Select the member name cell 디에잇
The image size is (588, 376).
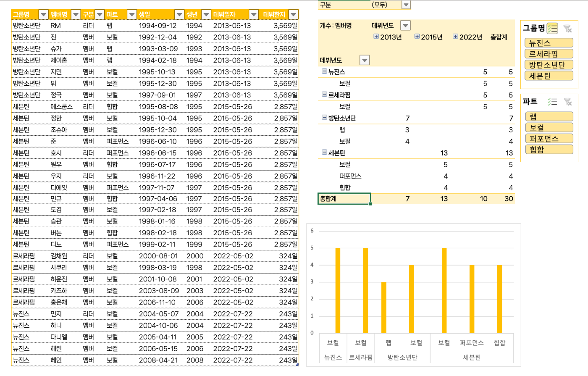[59, 188]
